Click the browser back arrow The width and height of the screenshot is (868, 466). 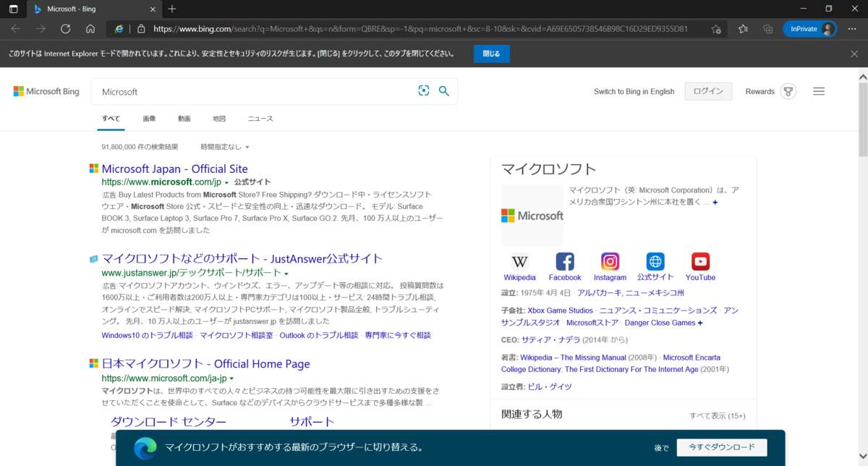coord(16,29)
